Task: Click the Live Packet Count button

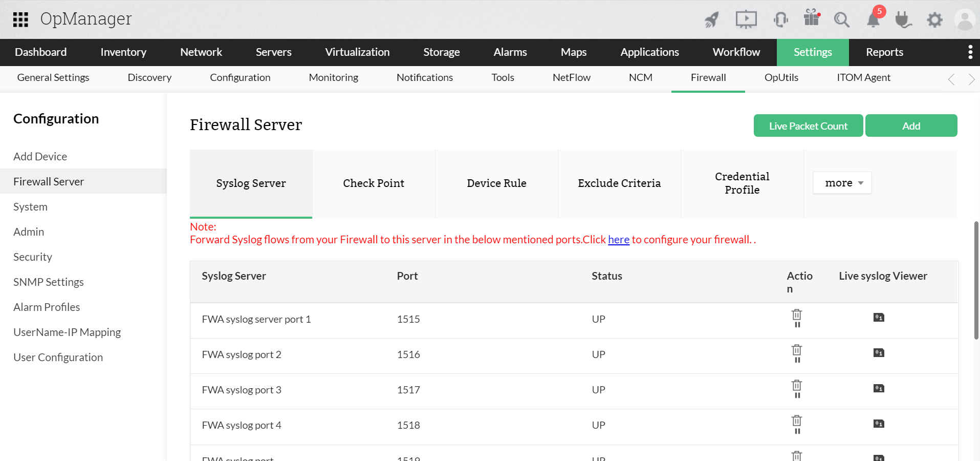Action: coord(809,126)
